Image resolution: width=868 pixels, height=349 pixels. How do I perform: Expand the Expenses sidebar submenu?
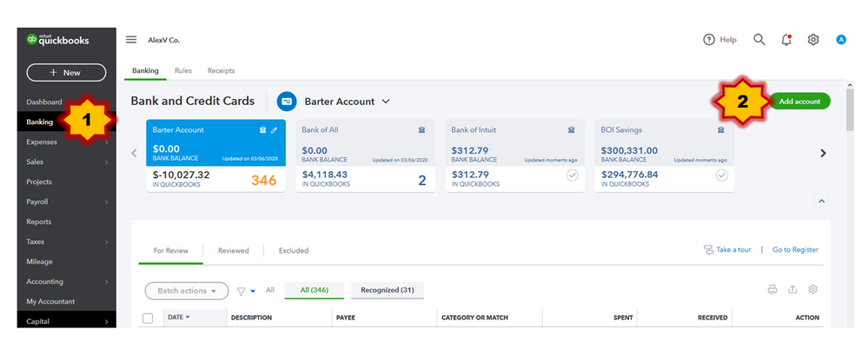[106, 142]
